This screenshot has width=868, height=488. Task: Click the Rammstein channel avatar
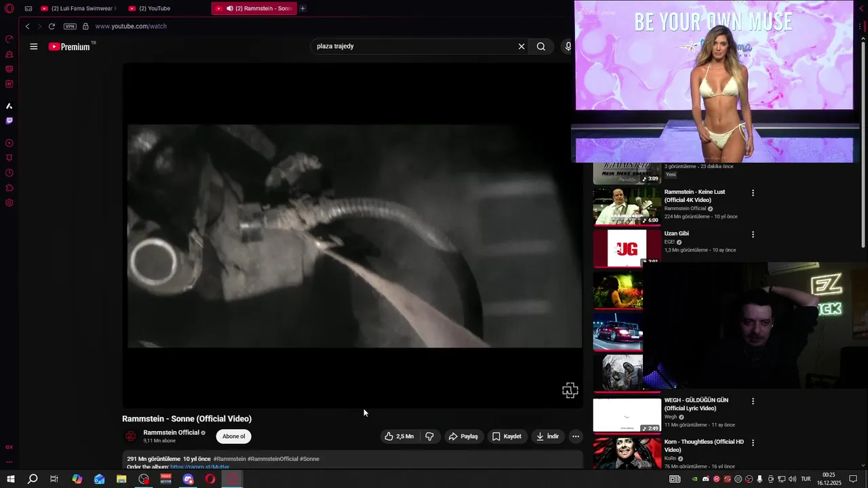(131, 436)
